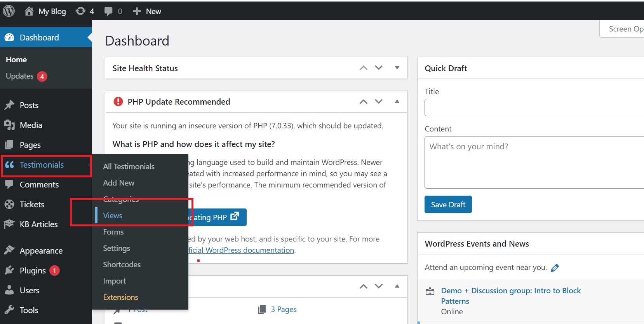Screen dimensions: 644x324
Task: Click the 'What is PHP and how does it affect my site?' heading
Action: point(193,144)
